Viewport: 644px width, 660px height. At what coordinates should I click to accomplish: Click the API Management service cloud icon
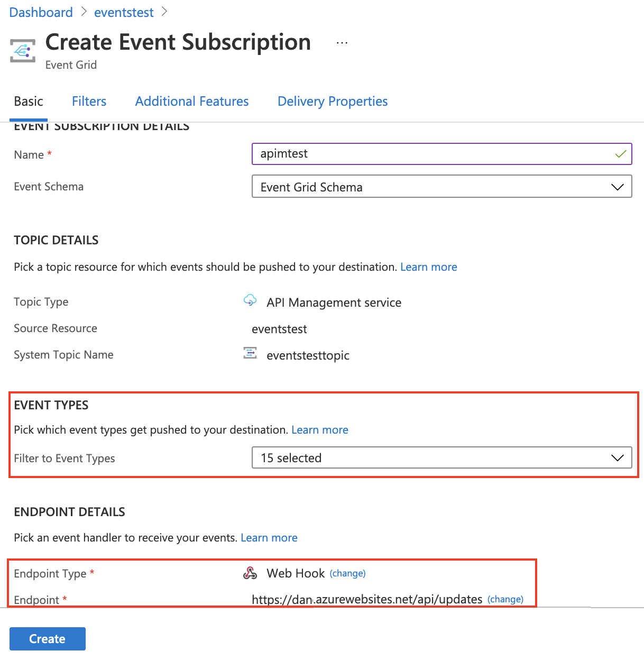[250, 300]
